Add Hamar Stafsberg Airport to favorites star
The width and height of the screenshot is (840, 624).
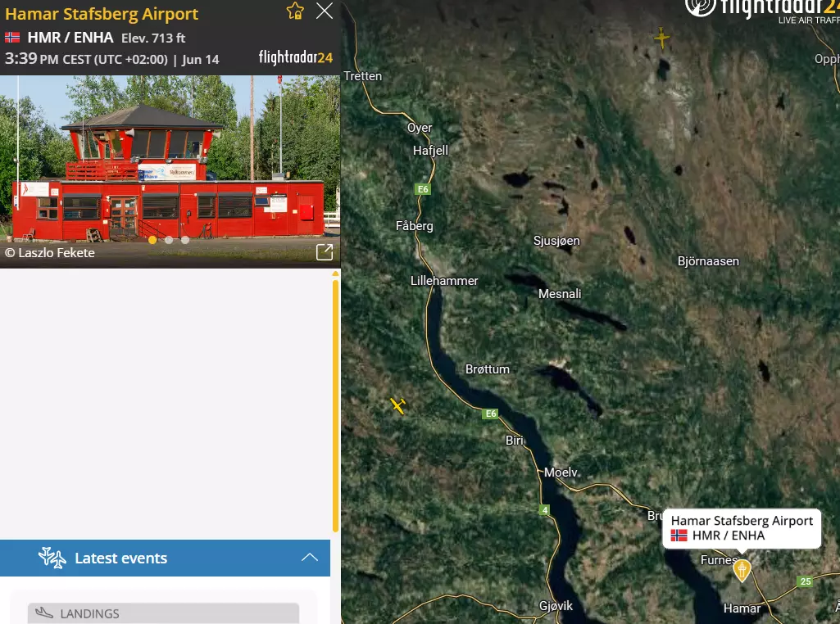[295, 11]
